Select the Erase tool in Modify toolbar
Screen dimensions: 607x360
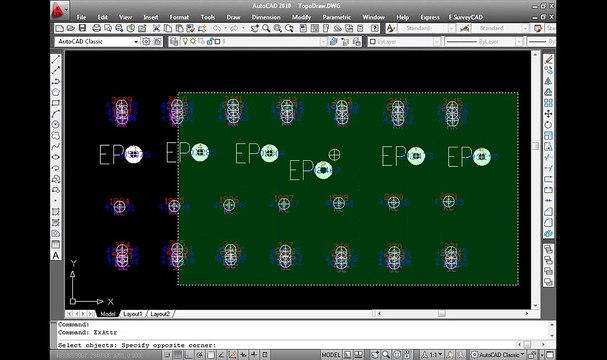point(548,59)
